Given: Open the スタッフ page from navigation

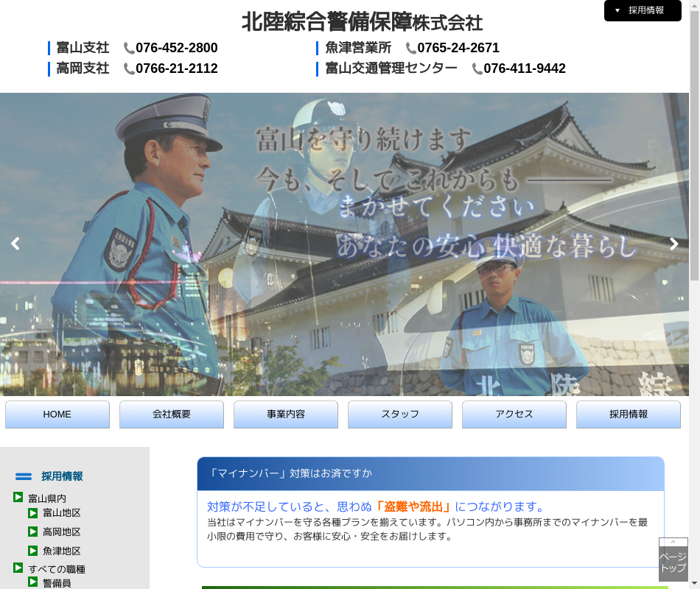Looking at the screenshot, I should 400,415.
